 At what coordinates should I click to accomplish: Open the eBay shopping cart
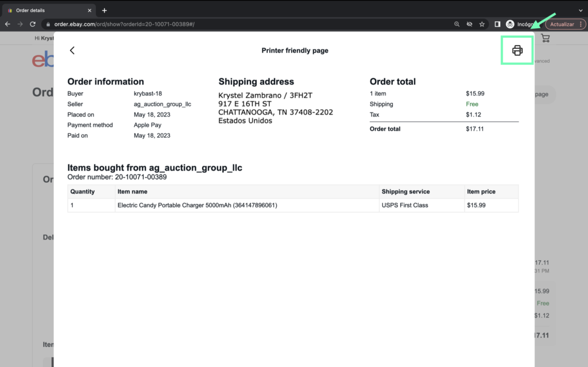point(545,38)
